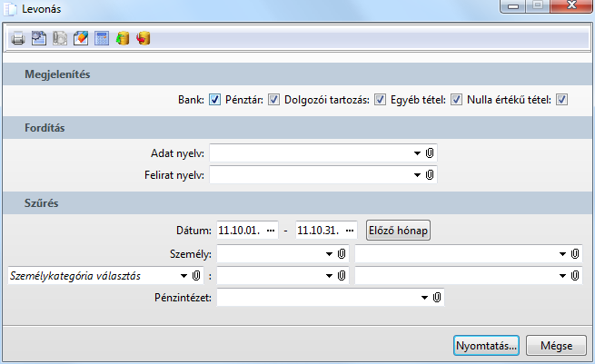Open the calculator icon
The height and width of the screenshot is (364, 595).
click(102, 38)
